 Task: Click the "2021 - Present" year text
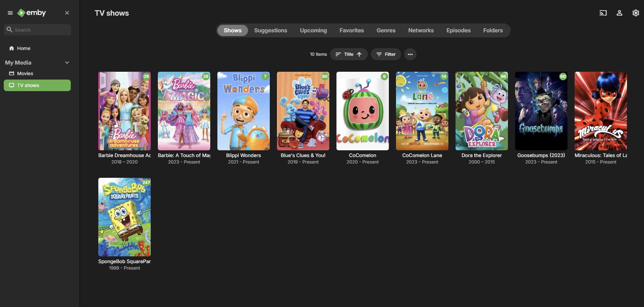244,162
